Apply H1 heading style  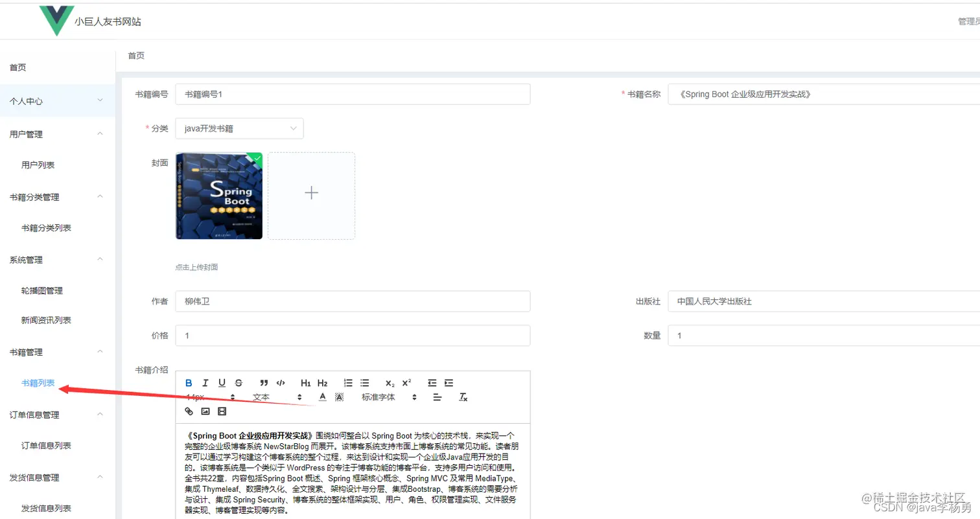306,383
